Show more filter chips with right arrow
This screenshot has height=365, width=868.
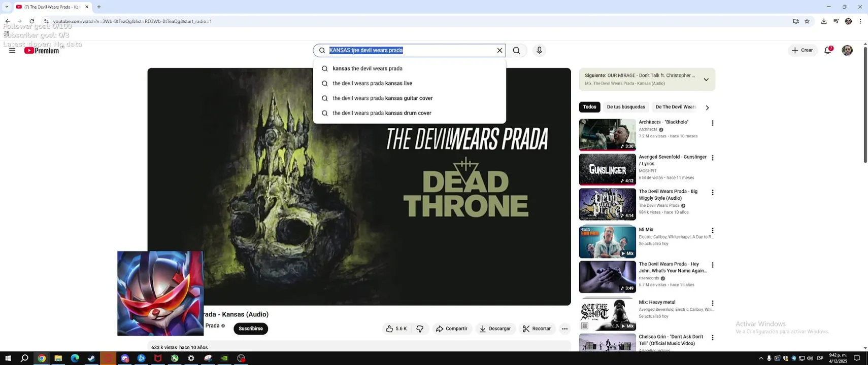(707, 107)
